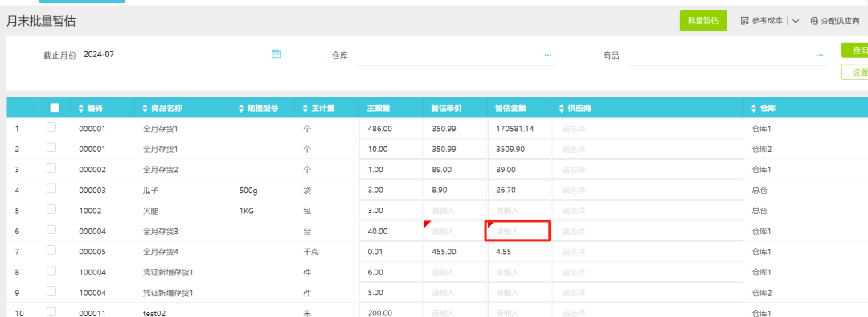Open 供应商 请选择 dropdown in row 2
The width and height of the screenshot is (868, 317).
coord(648,149)
